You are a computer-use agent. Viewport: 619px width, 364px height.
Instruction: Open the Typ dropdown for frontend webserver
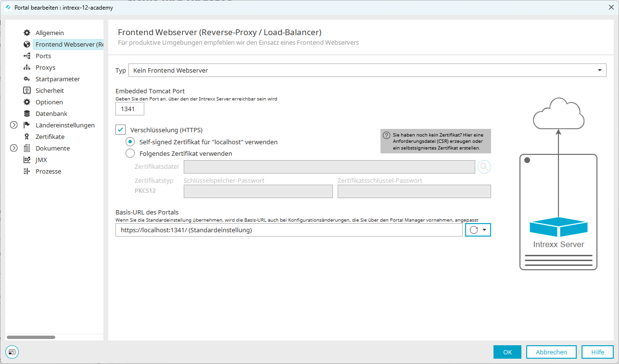(x=367, y=70)
